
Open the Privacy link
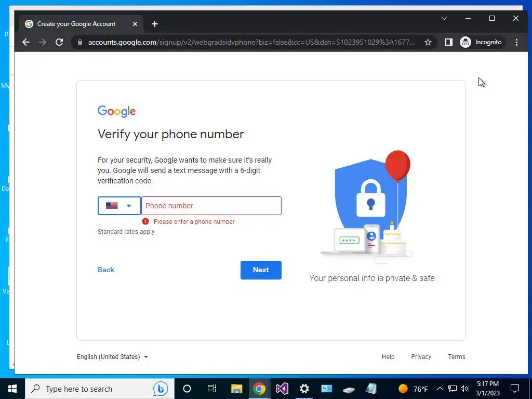pos(421,356)
